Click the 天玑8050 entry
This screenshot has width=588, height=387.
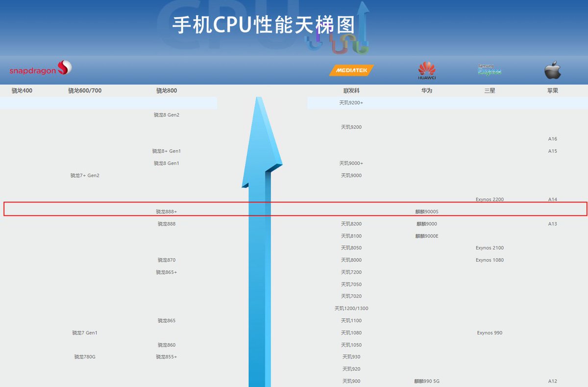[x=351, y=248]
